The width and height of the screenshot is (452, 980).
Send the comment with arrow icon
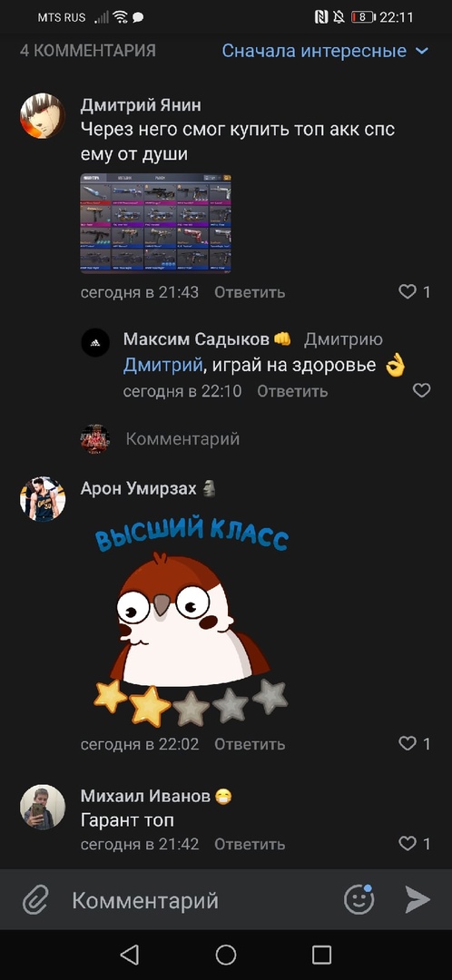[x=417, y=900]
